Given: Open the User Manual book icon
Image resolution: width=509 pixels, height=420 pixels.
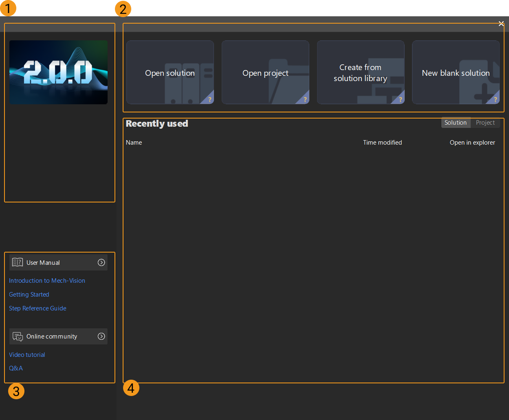Looking at the screenshot, I should pos(18,262).
